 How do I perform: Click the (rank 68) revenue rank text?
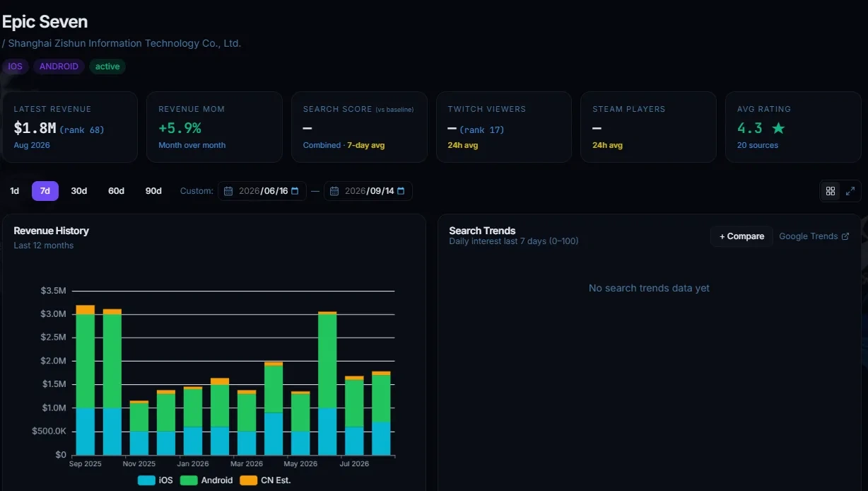(x=82, y=129)
